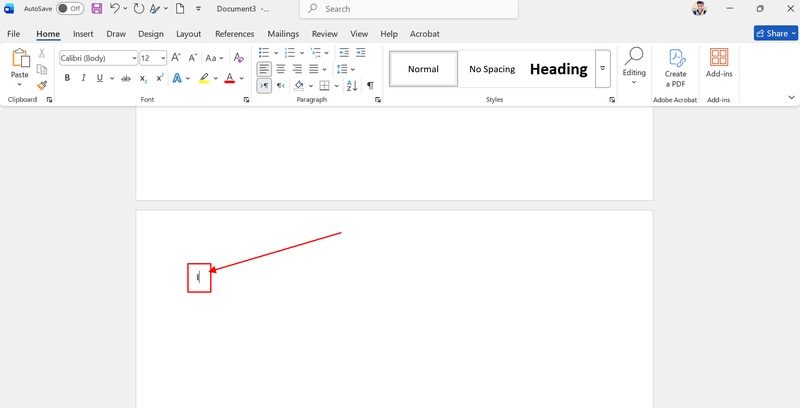Undo the last action
The image size is (800, 408).
[x=115, y=8]
